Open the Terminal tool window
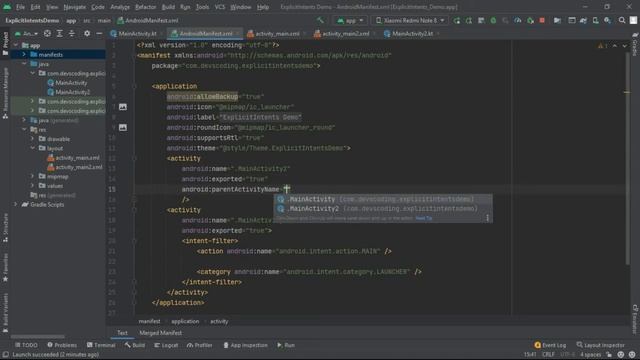The width and height of the screenshot is (640, 360). click(x=101, y=345)
